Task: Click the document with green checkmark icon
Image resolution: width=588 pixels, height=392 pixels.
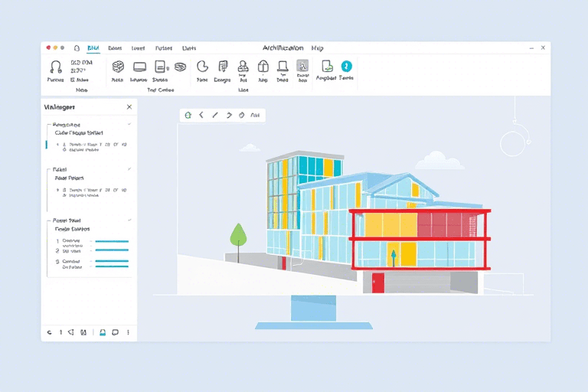Action: [327, 67]
